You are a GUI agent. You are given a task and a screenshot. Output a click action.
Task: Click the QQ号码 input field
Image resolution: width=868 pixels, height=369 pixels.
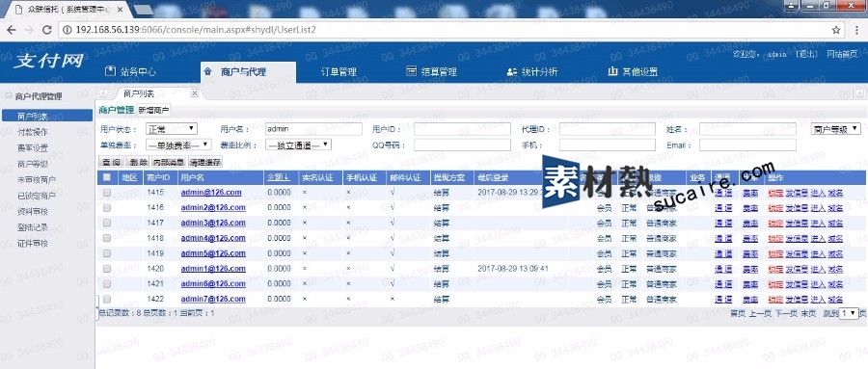[x=462, y=145]
